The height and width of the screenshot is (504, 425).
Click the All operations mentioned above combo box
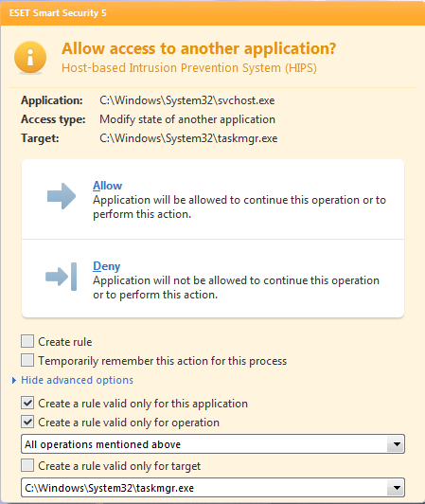[213, 444]
